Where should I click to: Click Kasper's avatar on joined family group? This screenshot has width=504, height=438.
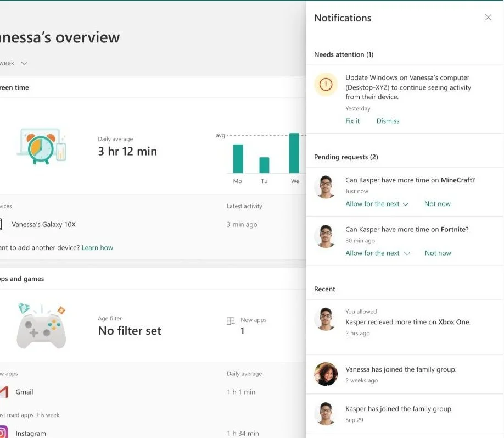pyautogui.click(x=326, y=413)
